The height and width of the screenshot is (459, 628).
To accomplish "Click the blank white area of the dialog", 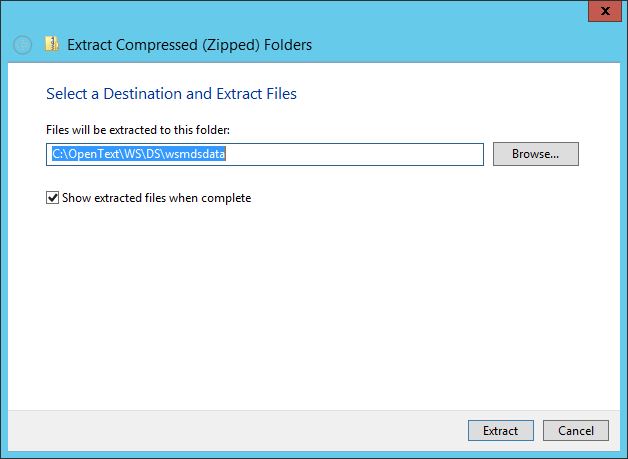I will pyautogui.click(x=314, y=304).
